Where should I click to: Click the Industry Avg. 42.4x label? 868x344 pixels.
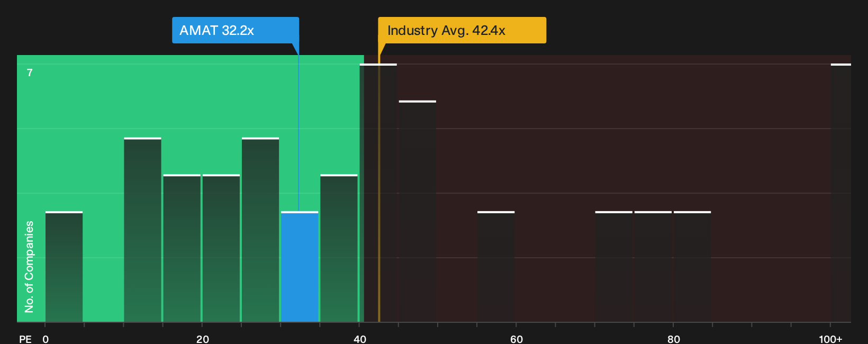pyautogui.click(x=462, y=30)
